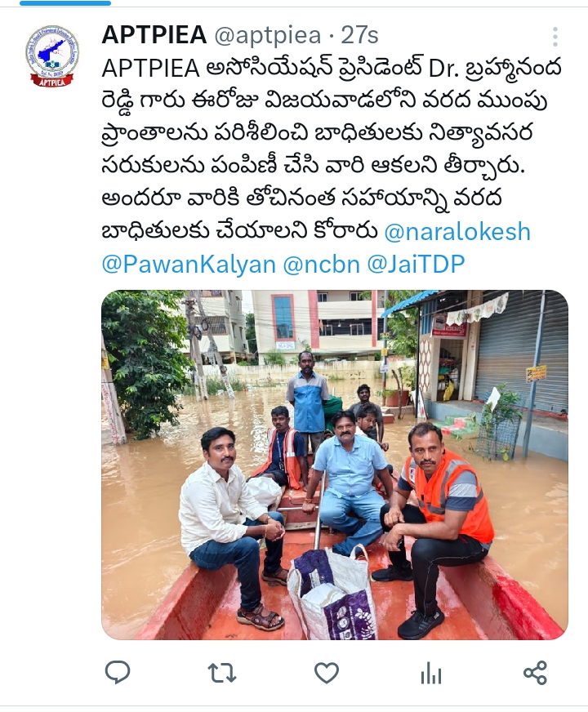The image size is (588, 712).
Task: Open APTPIEA profile avatar logo
Action: 52,56
